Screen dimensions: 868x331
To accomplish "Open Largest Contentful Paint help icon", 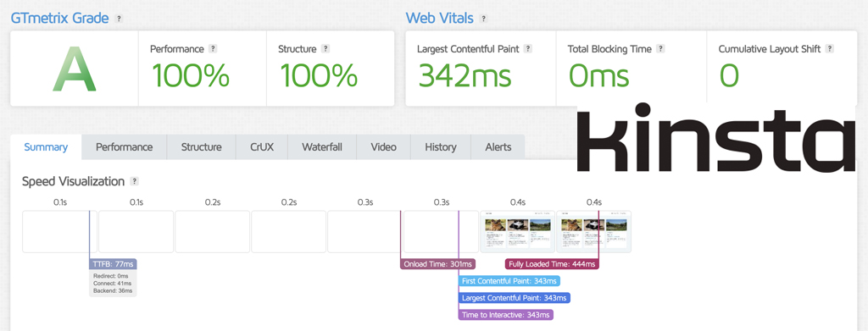I will click(x=528, y=48).
